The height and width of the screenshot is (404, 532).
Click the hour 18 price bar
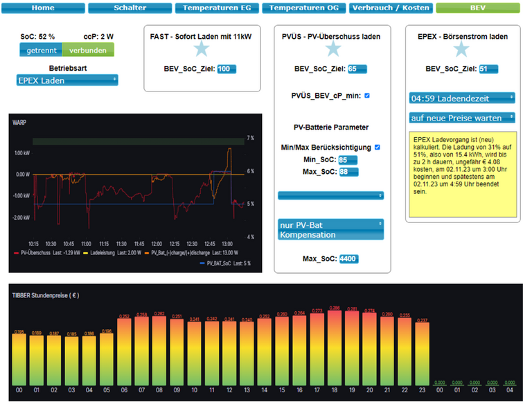coord(335,346)
